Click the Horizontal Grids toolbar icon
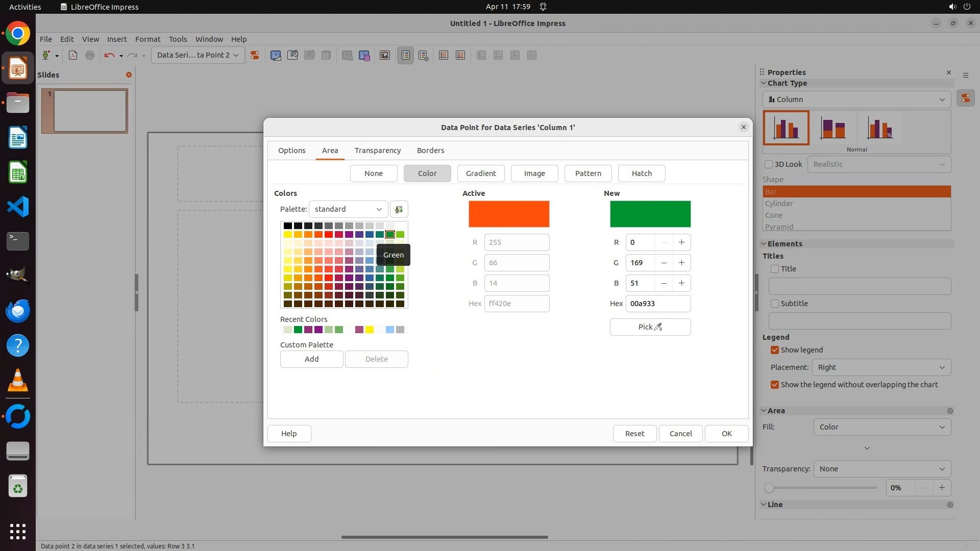Viewport: 980px width, 551px height. (x=444, y=55)
